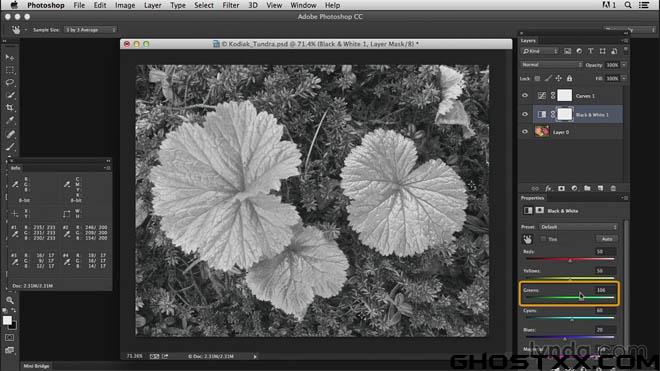Open the Mini Bridge tab

coord(36,366)
